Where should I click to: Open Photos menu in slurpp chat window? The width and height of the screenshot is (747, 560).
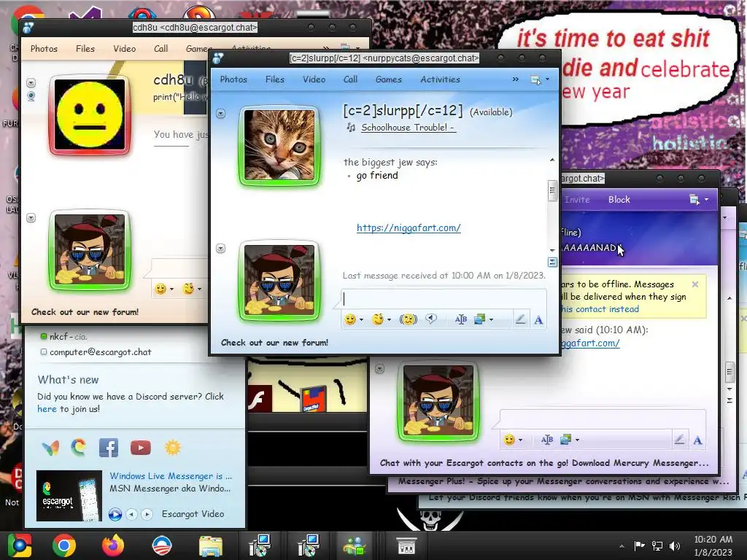click(233, 79)
